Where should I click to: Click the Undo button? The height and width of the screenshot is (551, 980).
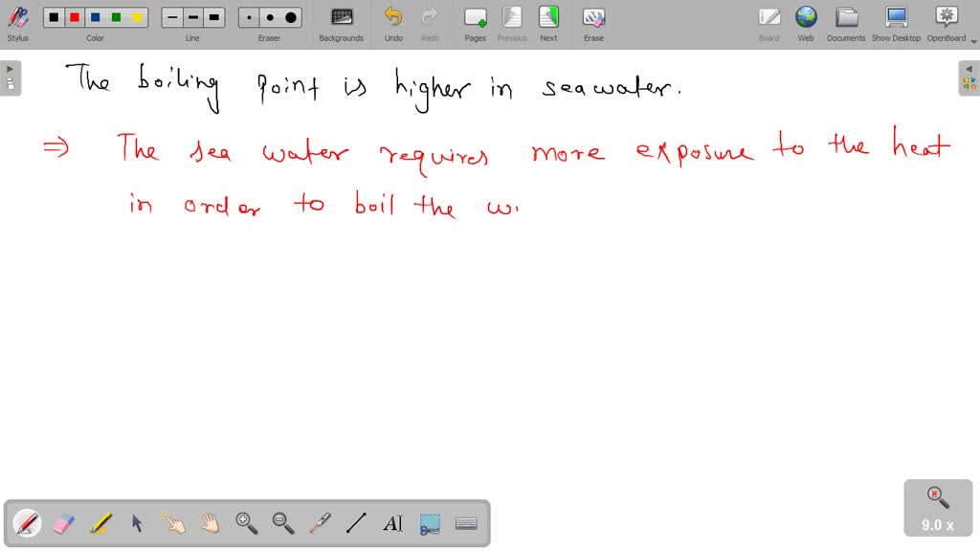393,23
